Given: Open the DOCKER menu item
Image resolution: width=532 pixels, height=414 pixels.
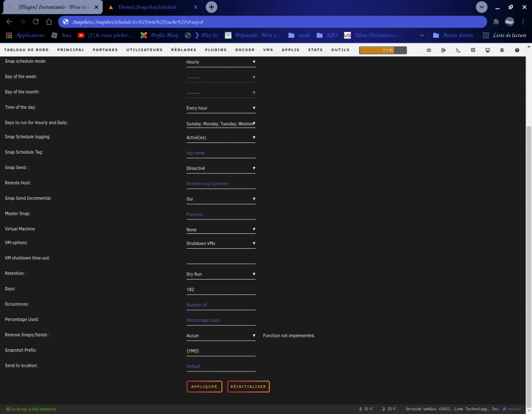Looking at the screenshot, I should 245,50.
